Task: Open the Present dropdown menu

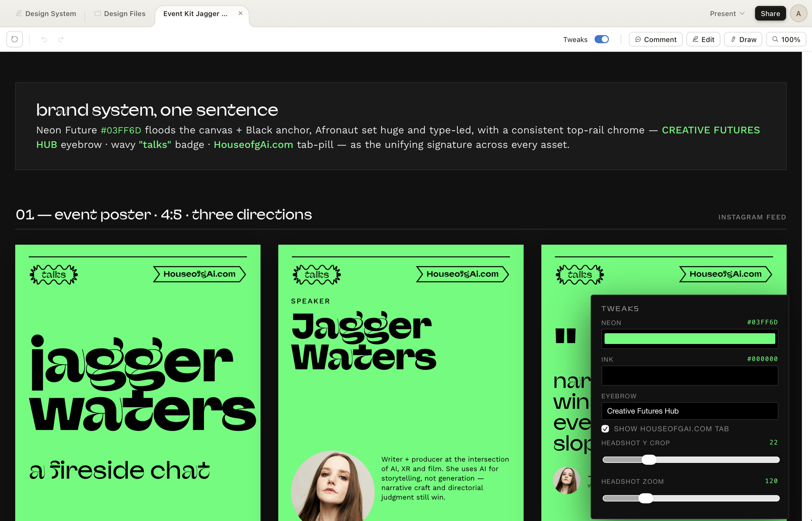Action: (727, 14)
